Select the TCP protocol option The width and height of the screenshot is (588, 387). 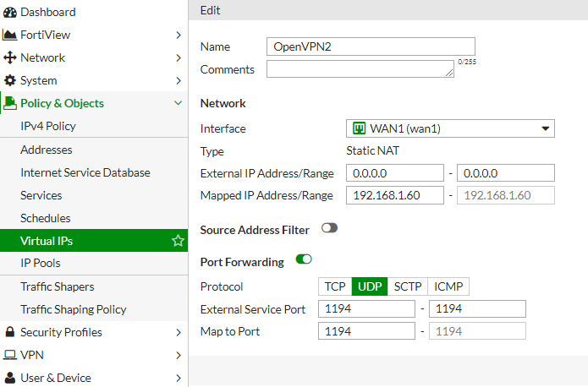[335, 286]
